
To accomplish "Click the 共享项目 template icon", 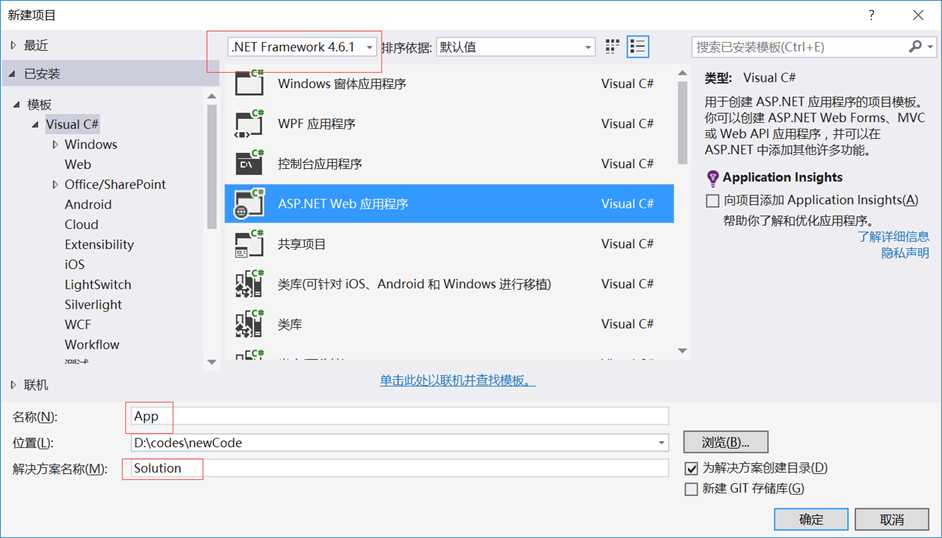I will (x=249, y=244).
